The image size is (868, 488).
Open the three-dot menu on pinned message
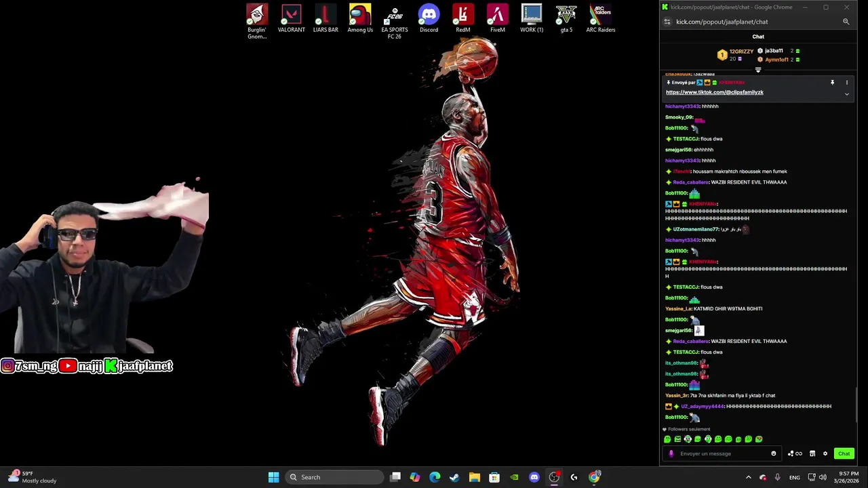(846, 83)
